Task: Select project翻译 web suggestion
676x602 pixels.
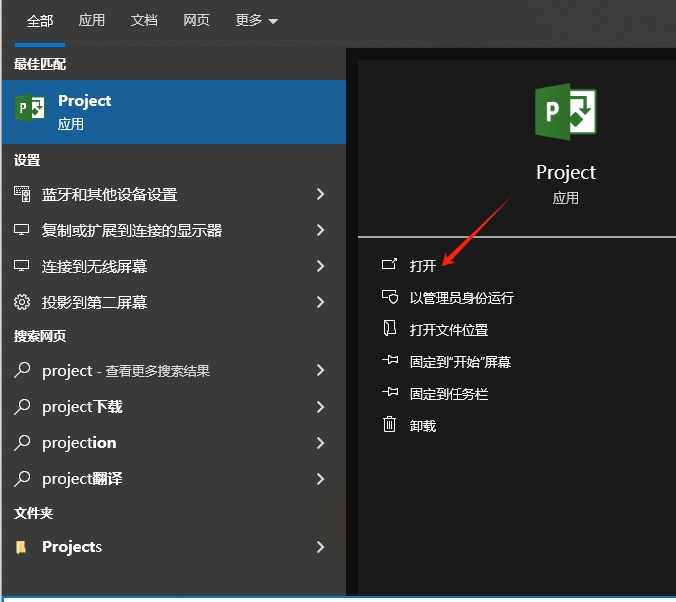Action: (174, 479)
